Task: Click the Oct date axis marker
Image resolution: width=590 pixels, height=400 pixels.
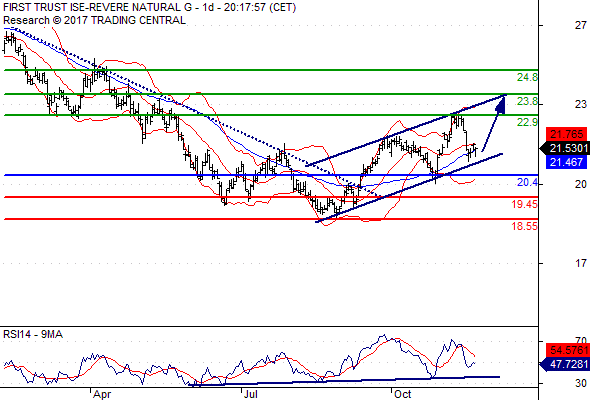Action: point(403,394)
